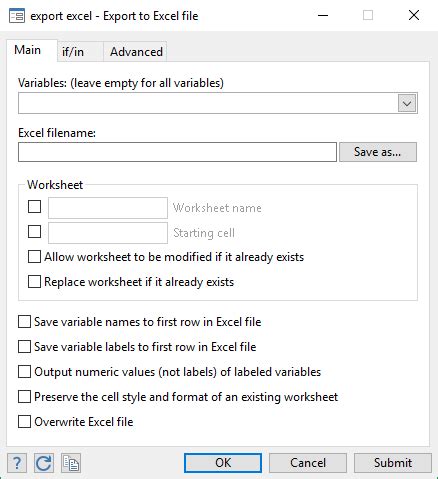
Task: Enable the Starting cell checkbox
Action: [x=34, y=232]
